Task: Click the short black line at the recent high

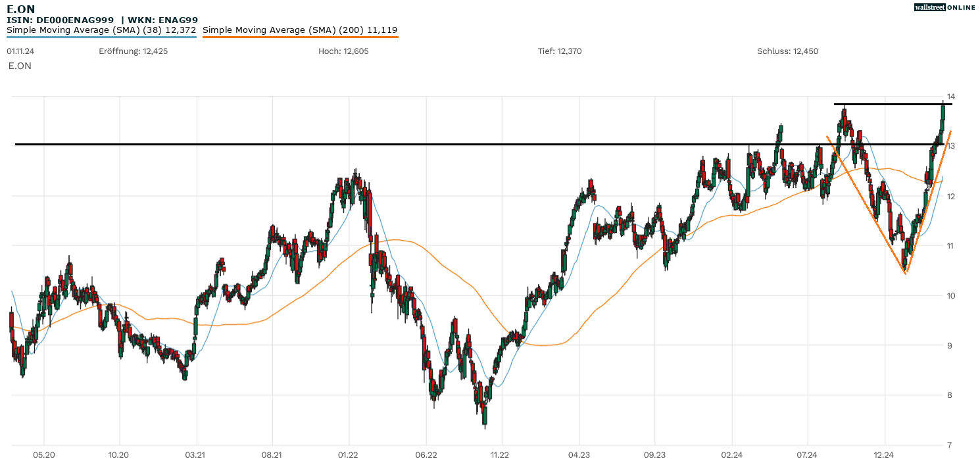Action: pos(888,105)
